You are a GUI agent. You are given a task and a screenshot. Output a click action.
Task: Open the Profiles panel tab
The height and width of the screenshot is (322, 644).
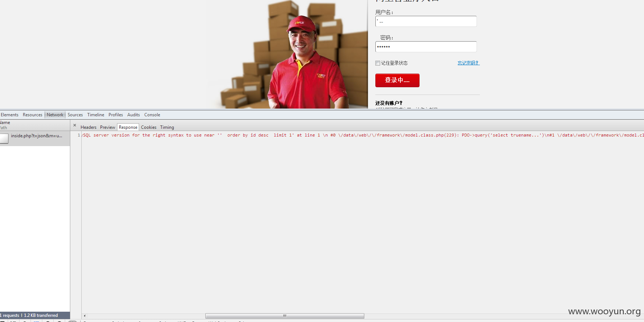point(116,115)
